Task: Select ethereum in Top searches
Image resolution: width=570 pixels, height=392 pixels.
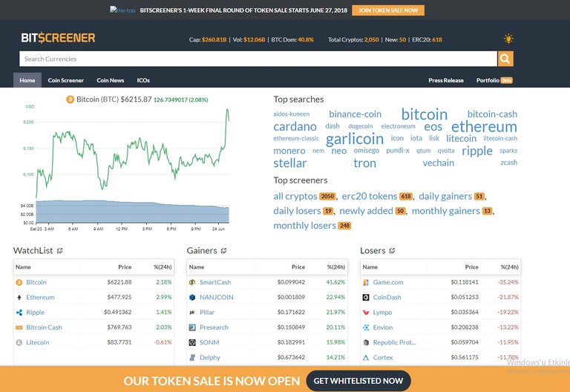Action: [x=484, y=126]
